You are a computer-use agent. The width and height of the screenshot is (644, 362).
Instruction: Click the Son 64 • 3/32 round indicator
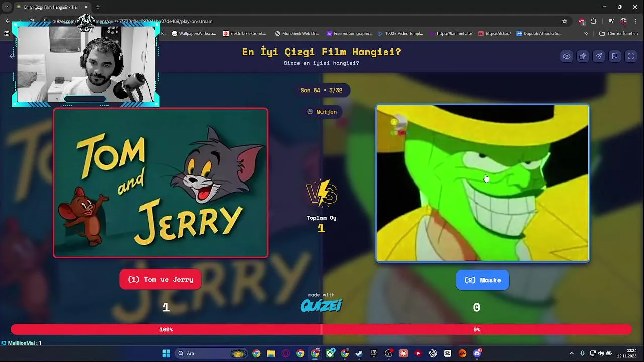321,90
